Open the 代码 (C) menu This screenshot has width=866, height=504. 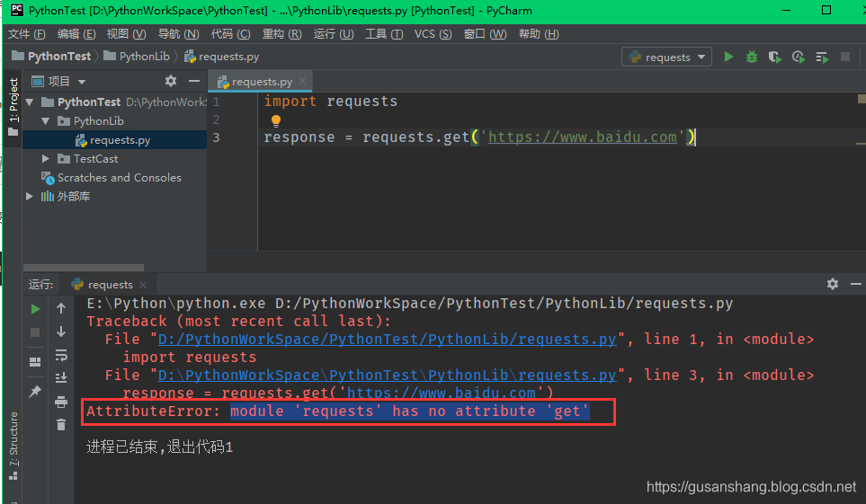pyautogui.click(x=230, y=34)
